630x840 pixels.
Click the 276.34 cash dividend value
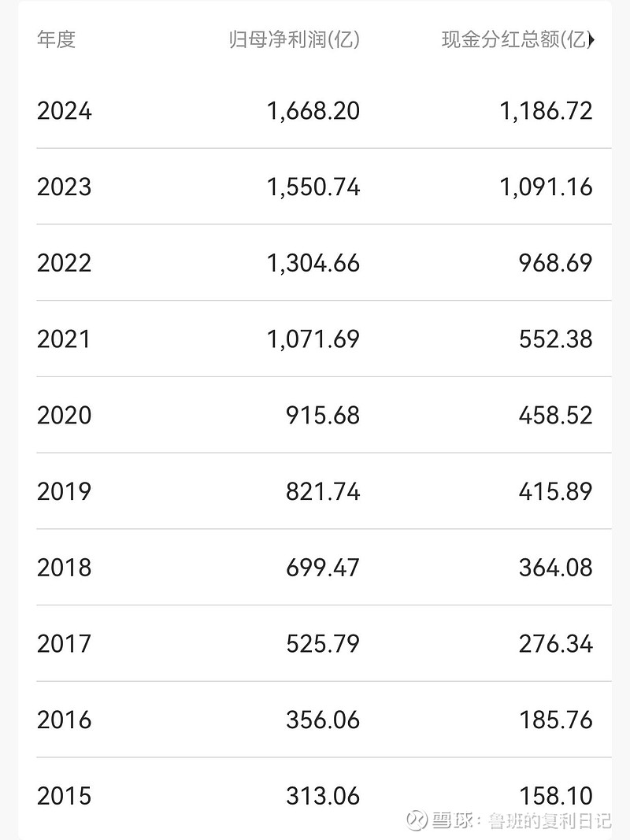point(555,644)
